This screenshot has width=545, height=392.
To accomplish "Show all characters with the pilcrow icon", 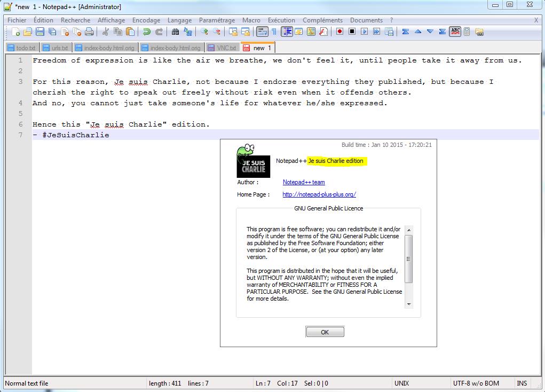I will pos(274,32).
